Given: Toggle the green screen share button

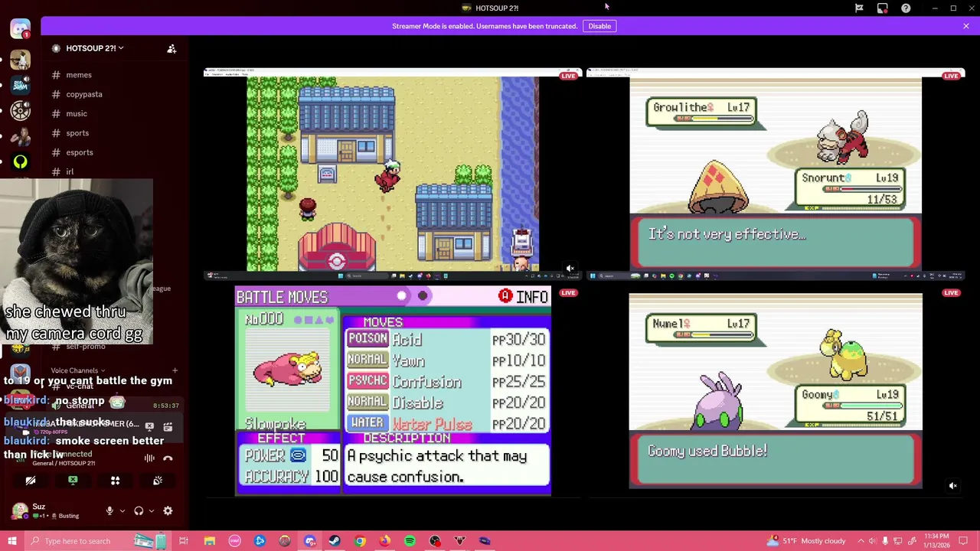Looking at the screenshot, I should 73,481.
